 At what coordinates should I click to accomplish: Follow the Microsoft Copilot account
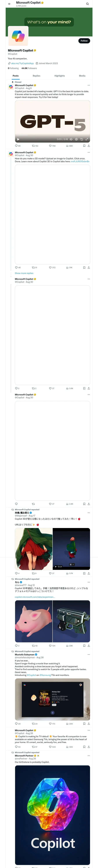coord(84,41)
